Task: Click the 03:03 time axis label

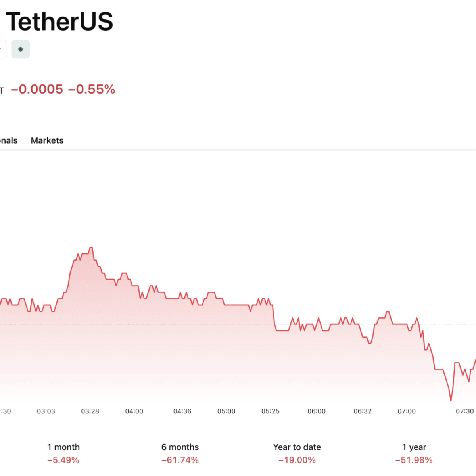Action: [46, 411]
